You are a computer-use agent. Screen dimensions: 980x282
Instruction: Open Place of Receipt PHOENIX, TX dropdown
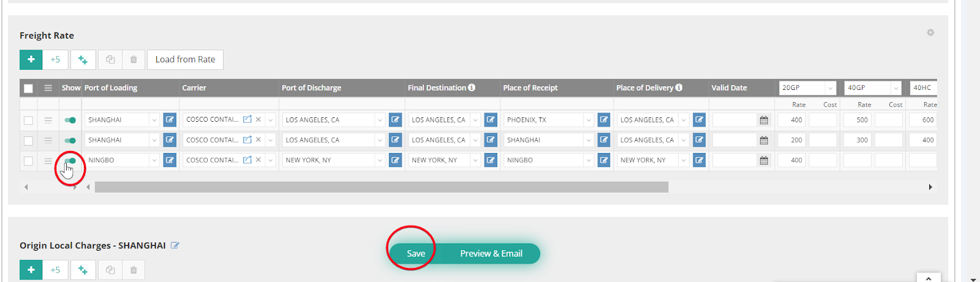point(588,120)
